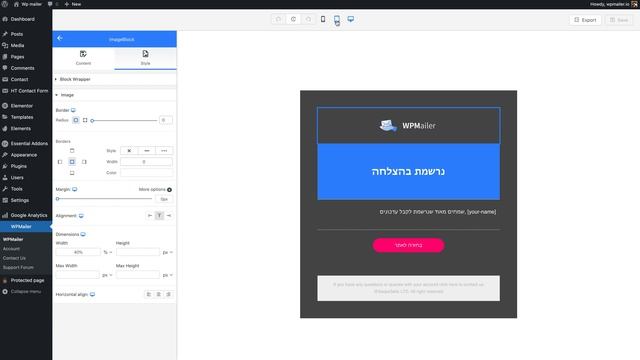Click the responsive device icon beside Margin
The width and height of the screenshot is (640, 360).
point(75,189)
